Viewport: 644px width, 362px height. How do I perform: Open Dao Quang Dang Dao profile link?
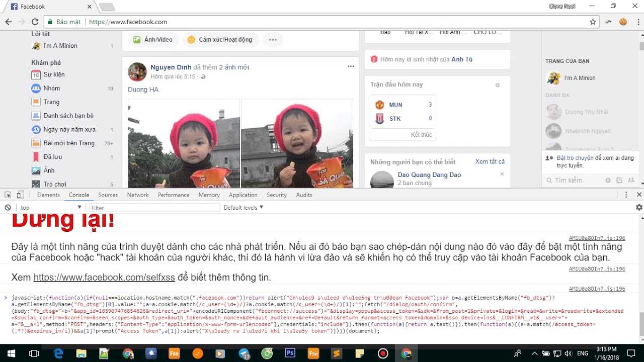pos(429,175)
